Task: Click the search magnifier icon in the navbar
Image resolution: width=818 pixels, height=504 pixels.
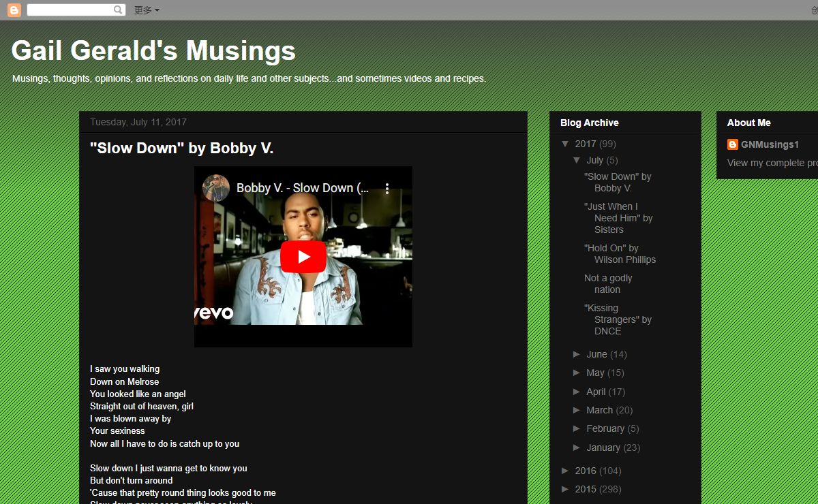Action: pos(119,10)
